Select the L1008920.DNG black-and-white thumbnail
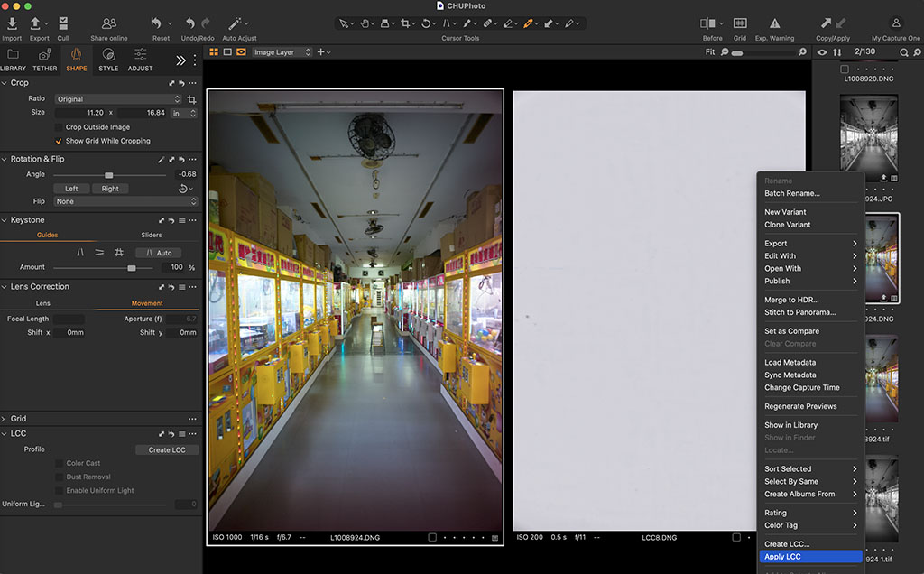The height and width of the screenshot is (574, 924). 868,135
